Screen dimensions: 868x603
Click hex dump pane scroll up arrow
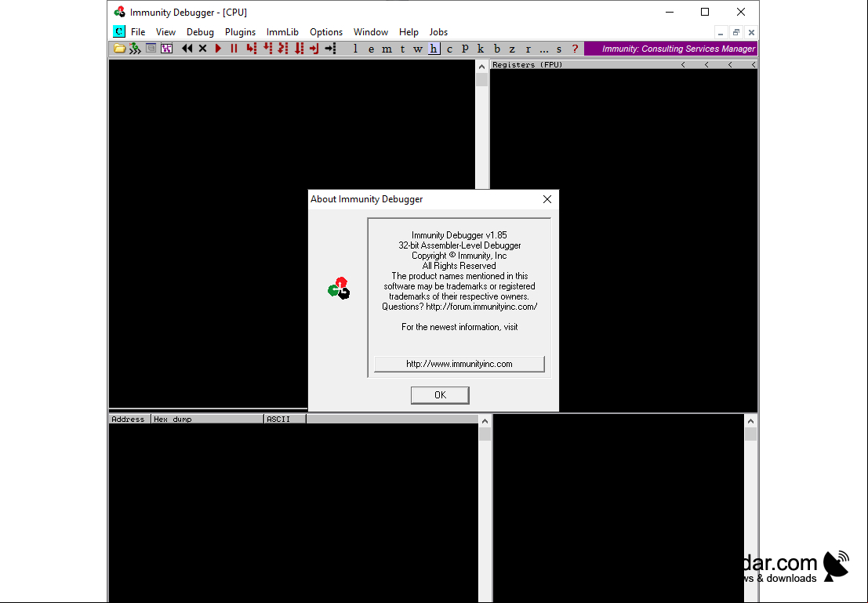point(485,421)
